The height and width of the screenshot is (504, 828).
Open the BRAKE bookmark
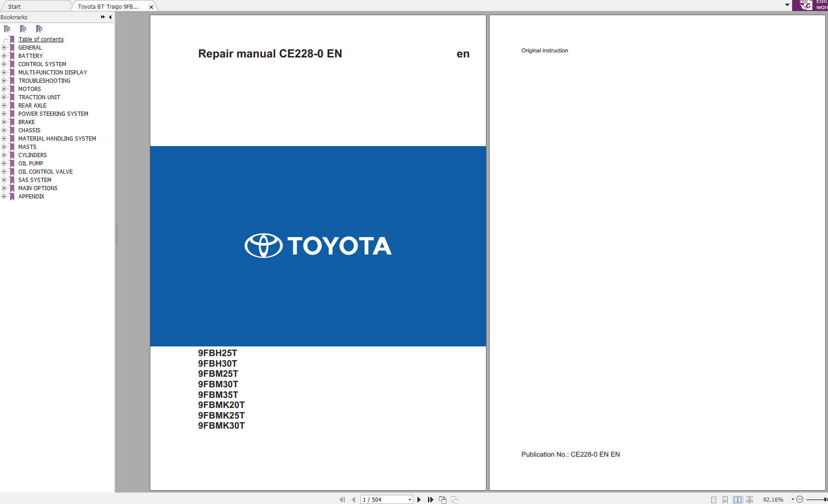coord(27,122)
